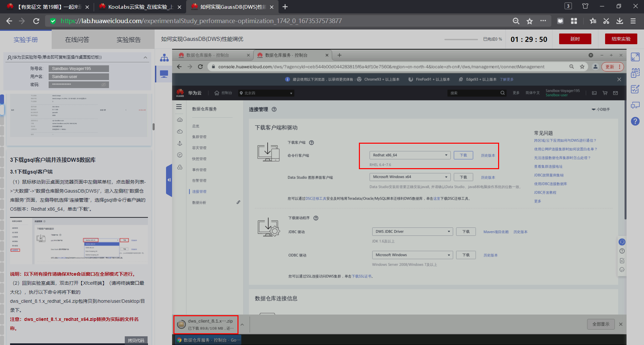Click the 更新 button in inner browser
Viewport: 644px width, 345px height.
click(612, 67)
